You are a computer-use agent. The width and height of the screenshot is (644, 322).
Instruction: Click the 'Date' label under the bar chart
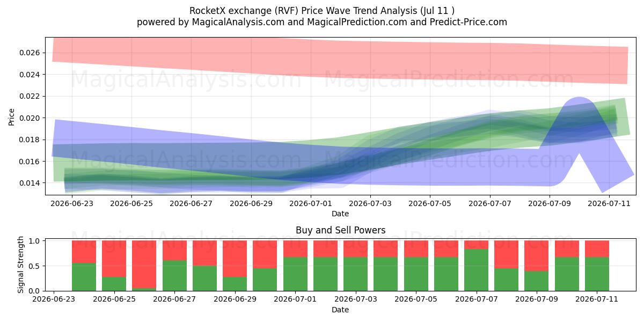[x=340, y=310]
